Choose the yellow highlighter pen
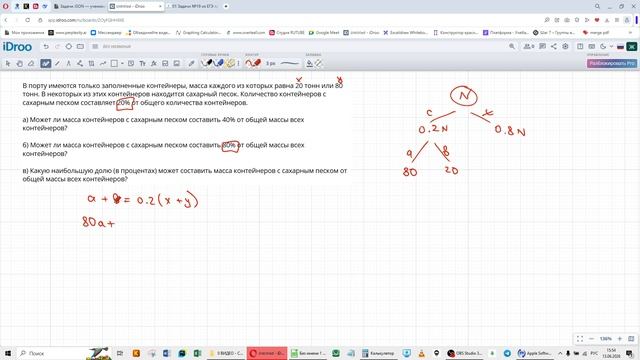Viewport: 640px width, 360px height. click(x=230, y=63)
